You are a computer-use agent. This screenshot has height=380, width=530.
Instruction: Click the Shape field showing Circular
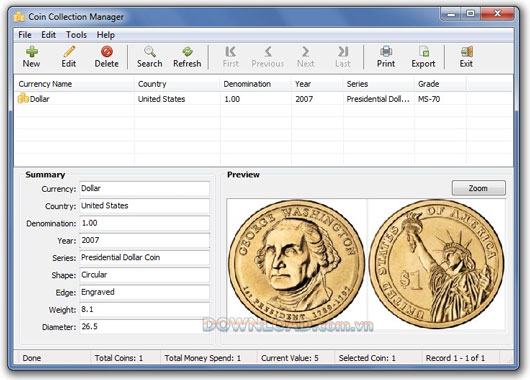click(x=145, y=275)
